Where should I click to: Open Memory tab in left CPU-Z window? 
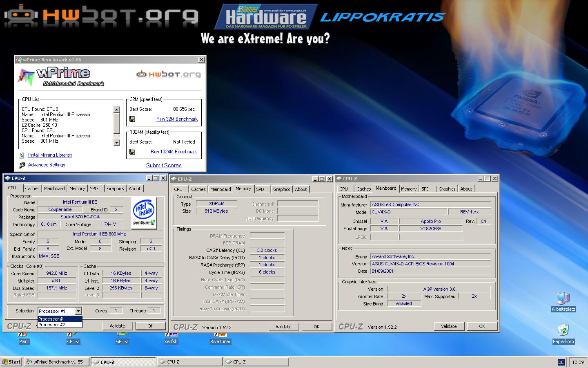77,188
